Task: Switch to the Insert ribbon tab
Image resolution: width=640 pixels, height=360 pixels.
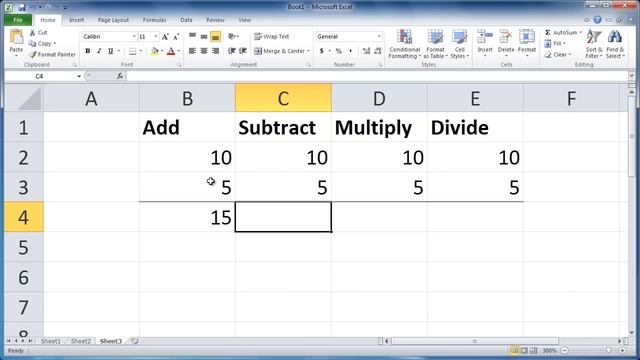Action: 76,20
